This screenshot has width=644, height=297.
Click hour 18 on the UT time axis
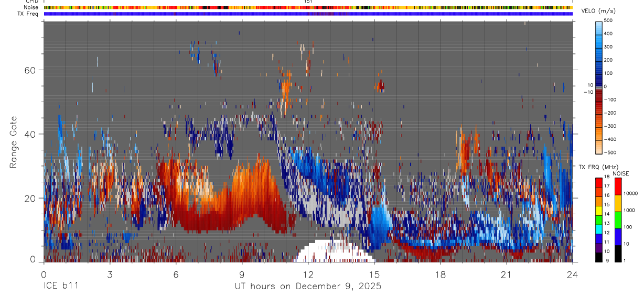pos(440,274)
